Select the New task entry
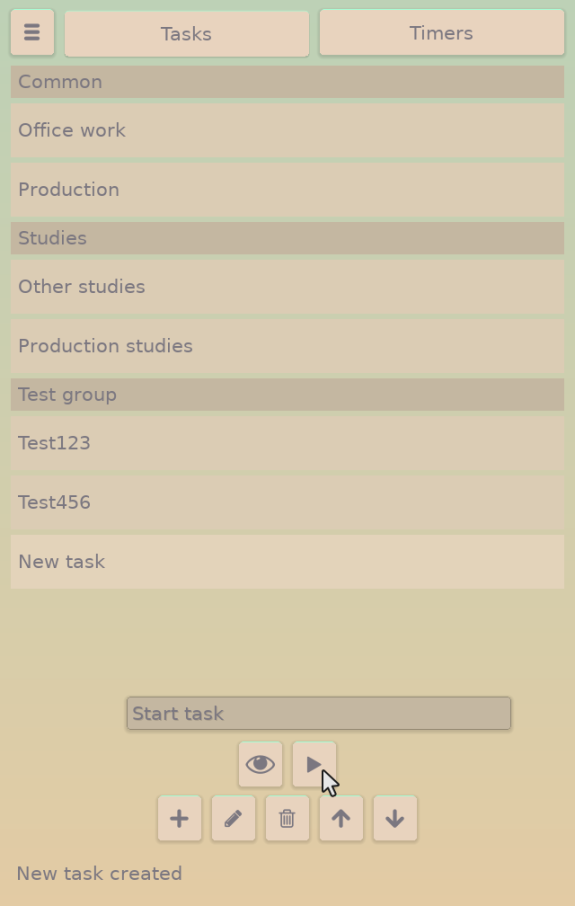 click(287, 562)
